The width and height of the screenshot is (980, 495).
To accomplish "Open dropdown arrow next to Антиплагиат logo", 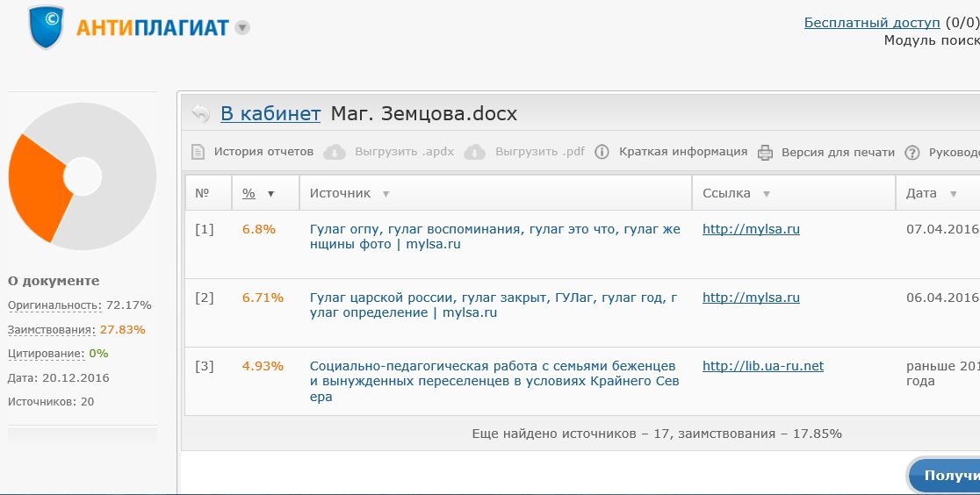I will point(242,27).
